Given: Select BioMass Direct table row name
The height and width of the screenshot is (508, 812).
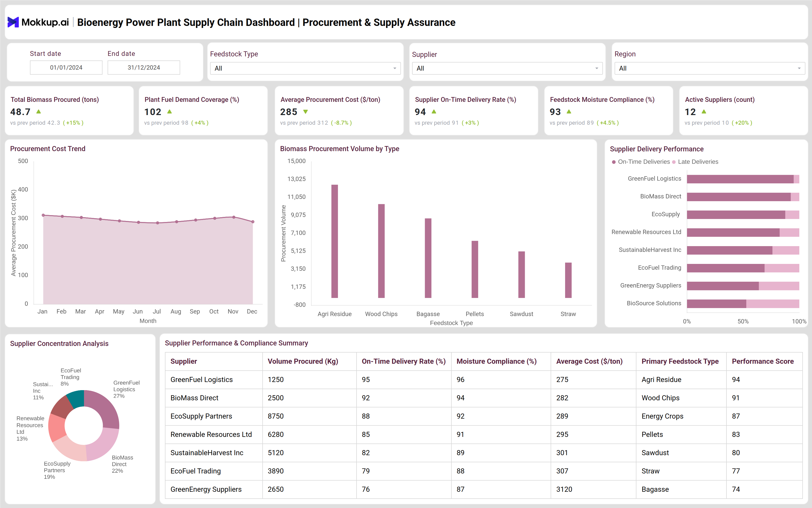Looking at the screenshot, I should 194,398.
